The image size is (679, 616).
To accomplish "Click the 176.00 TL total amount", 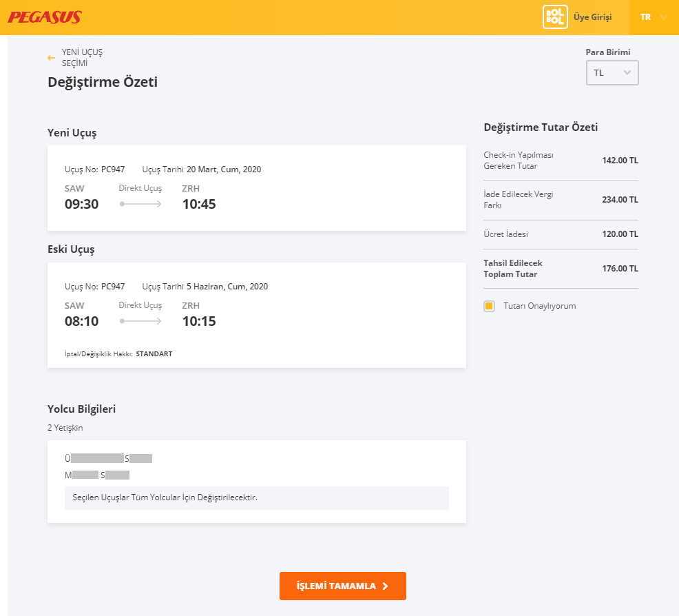I will click(x=620, y=269).
